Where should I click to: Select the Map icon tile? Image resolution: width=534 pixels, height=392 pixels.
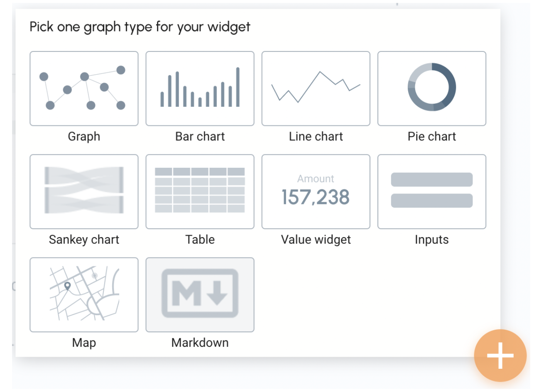[x=84, y=294]
